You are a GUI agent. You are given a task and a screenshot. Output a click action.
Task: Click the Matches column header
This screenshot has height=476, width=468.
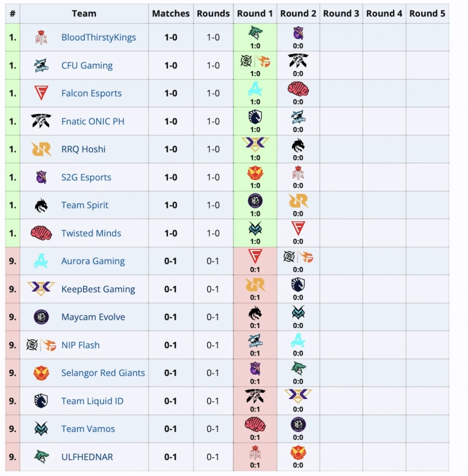coord(171,13)
